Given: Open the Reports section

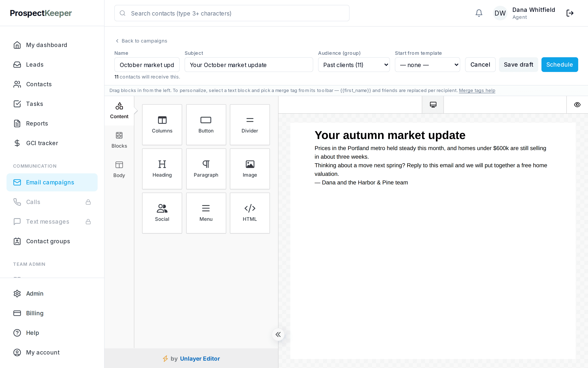Looking at the screenshot, I should tap(52, 123).
